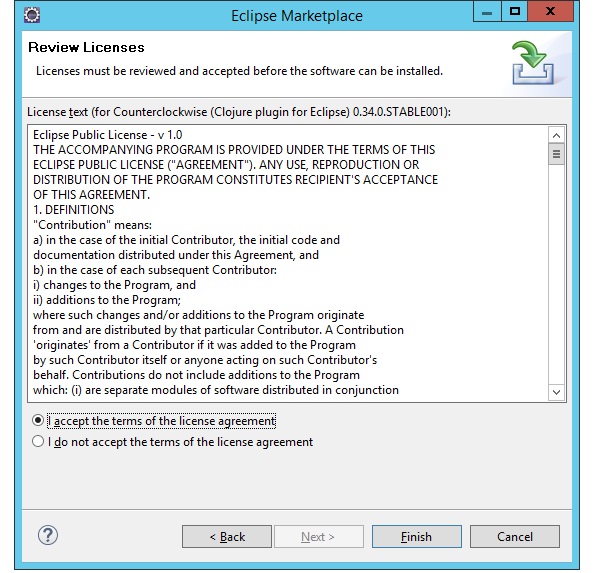600x573 pixels.
Task: Click the license text scroll up arrow
Action: [556, 135]
